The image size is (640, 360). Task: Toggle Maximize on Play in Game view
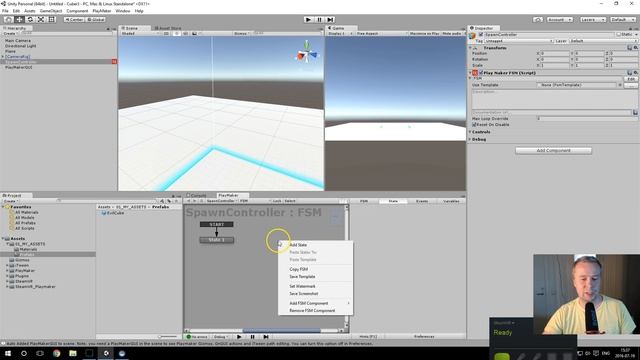[x=424, y=33]
